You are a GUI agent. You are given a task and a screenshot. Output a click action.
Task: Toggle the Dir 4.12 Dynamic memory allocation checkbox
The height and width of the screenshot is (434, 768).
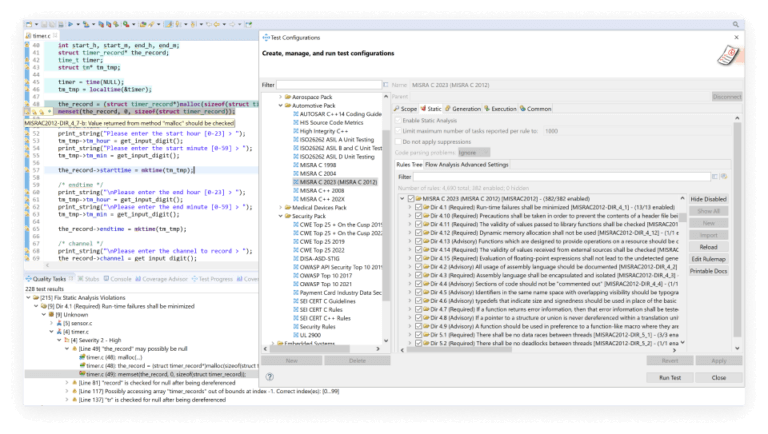click(418, 233)
